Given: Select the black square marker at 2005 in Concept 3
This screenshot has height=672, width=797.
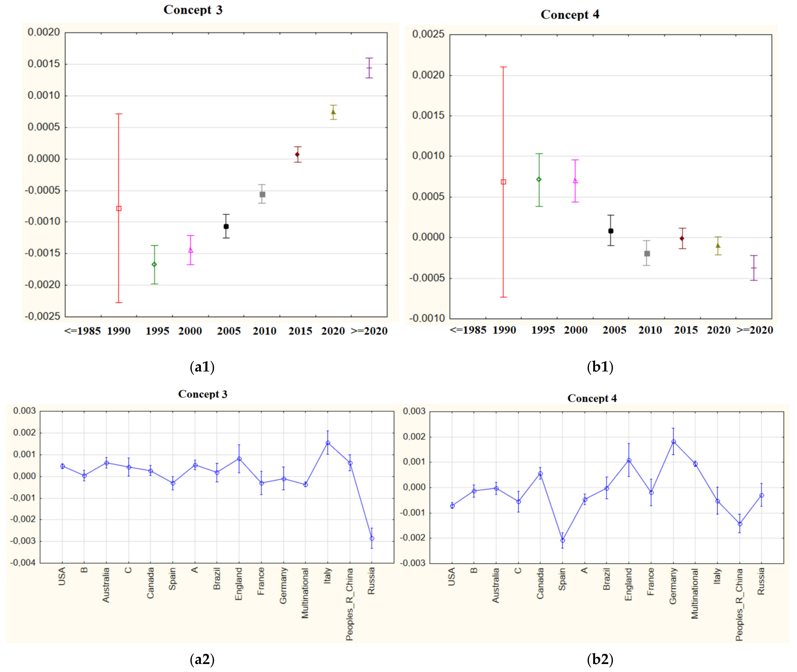Looking at the screenshot, I should [226, 226].
